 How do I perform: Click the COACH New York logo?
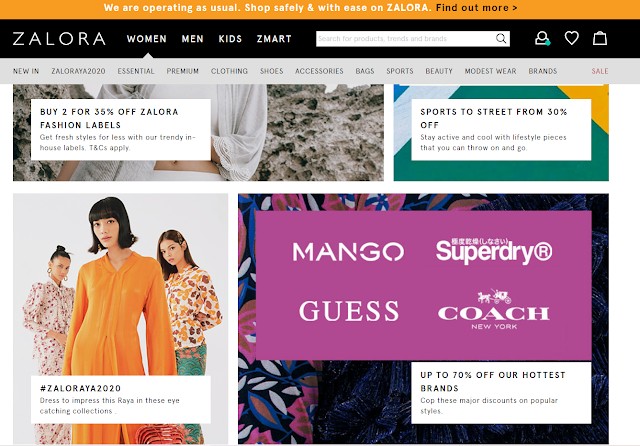point(494,310)
